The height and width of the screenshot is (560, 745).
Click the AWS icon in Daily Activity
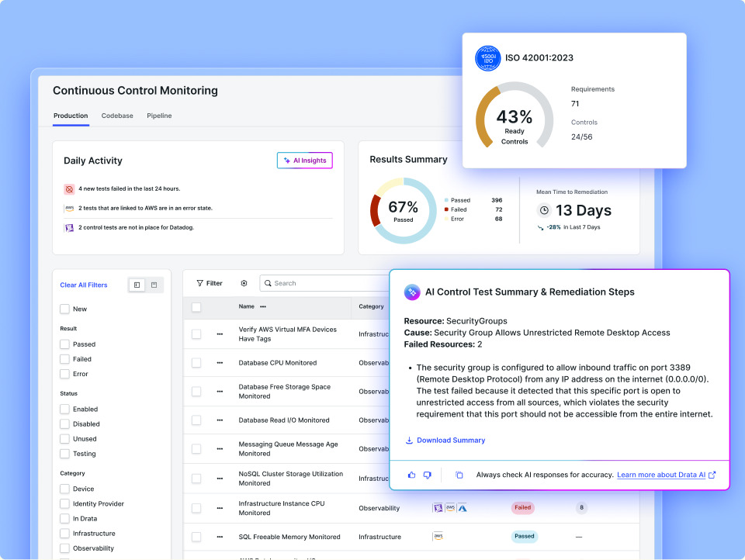point(69,208)
